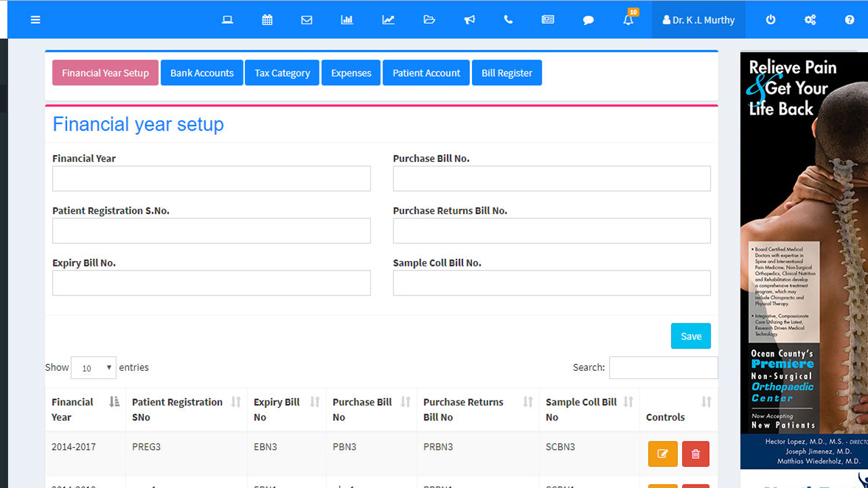Sort by Financial Year column
Image resolution: width=868 pixels, height=488 pixels.
[85, 409]
